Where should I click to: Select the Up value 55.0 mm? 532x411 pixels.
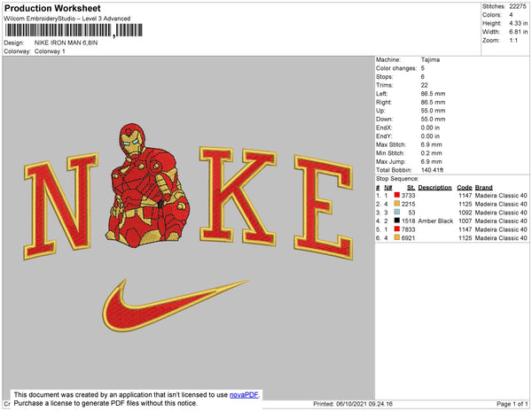pyautogui.click(x=434, y=111)
